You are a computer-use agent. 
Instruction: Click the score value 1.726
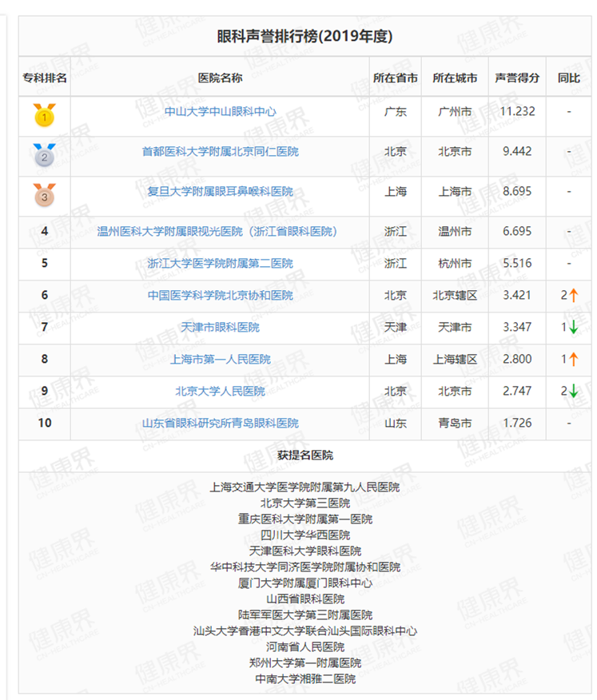(517, 423)
